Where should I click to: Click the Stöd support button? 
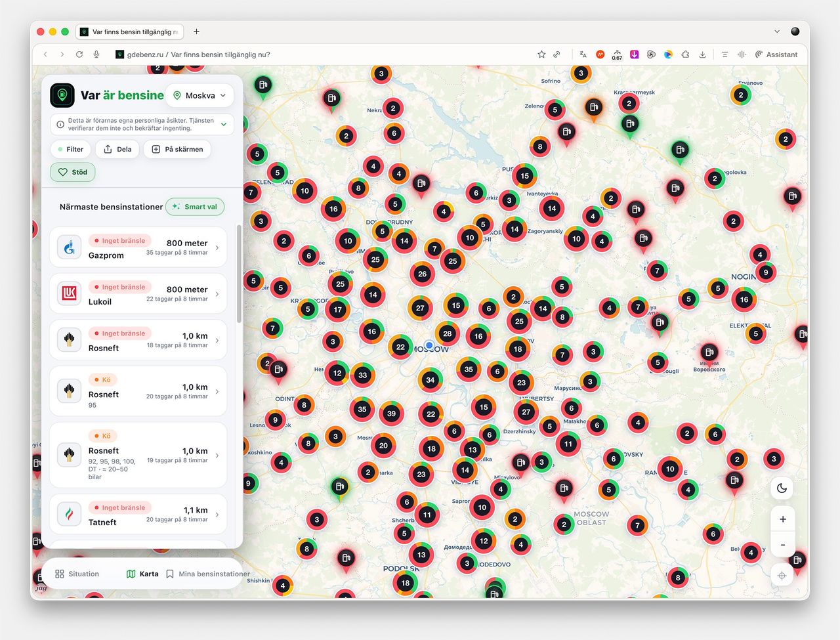(x=73, y=172)
